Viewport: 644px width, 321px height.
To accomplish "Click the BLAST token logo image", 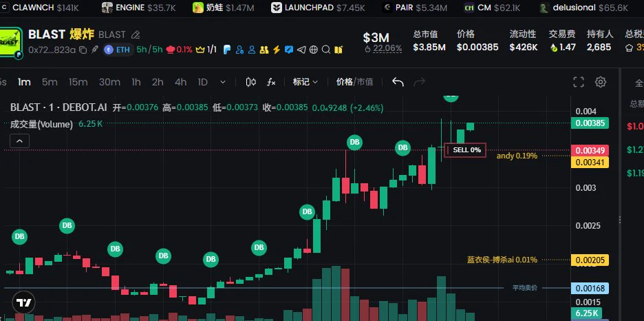I will pos(11,43).
